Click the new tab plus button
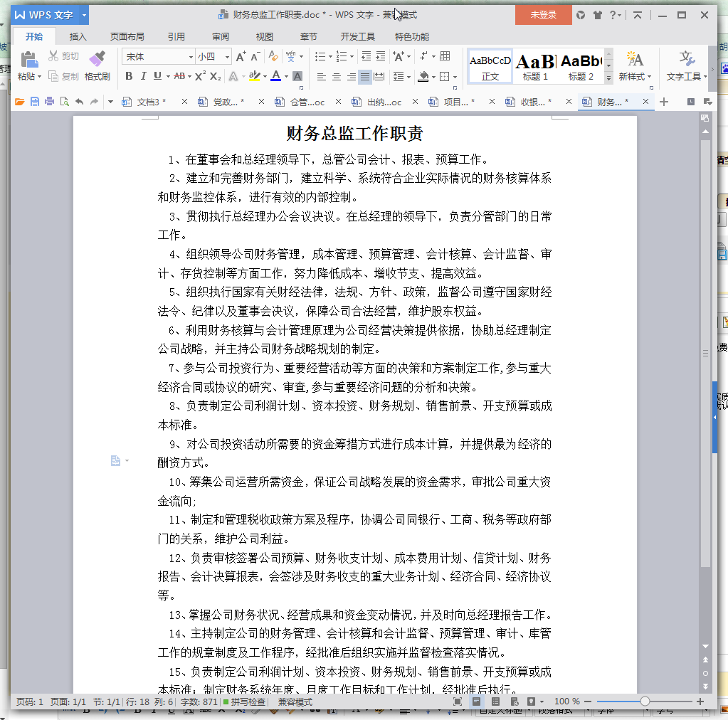 coord(664,102)
